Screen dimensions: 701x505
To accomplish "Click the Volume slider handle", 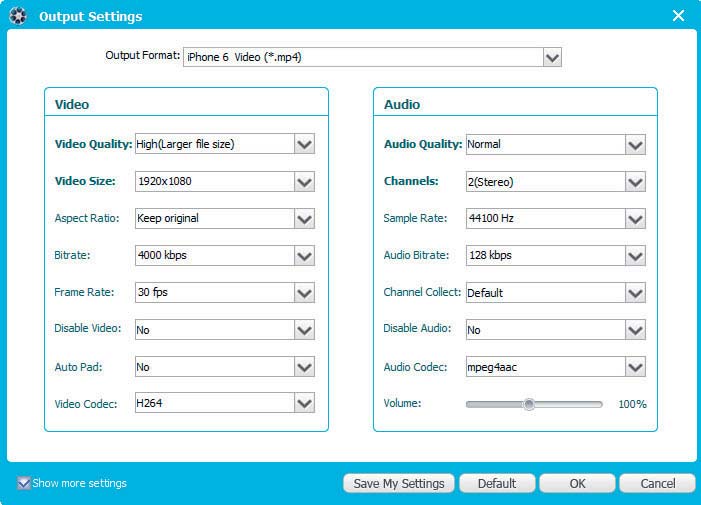I will [529, 404].
